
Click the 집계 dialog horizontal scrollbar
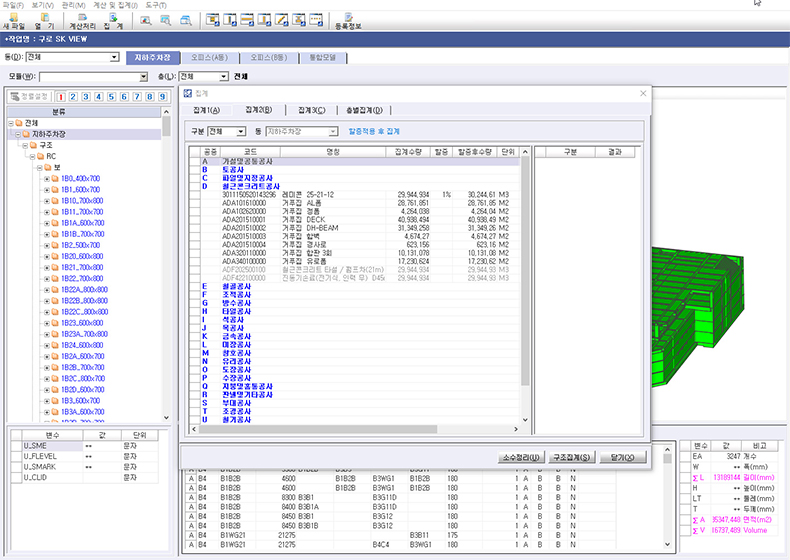tap(354, 429)
